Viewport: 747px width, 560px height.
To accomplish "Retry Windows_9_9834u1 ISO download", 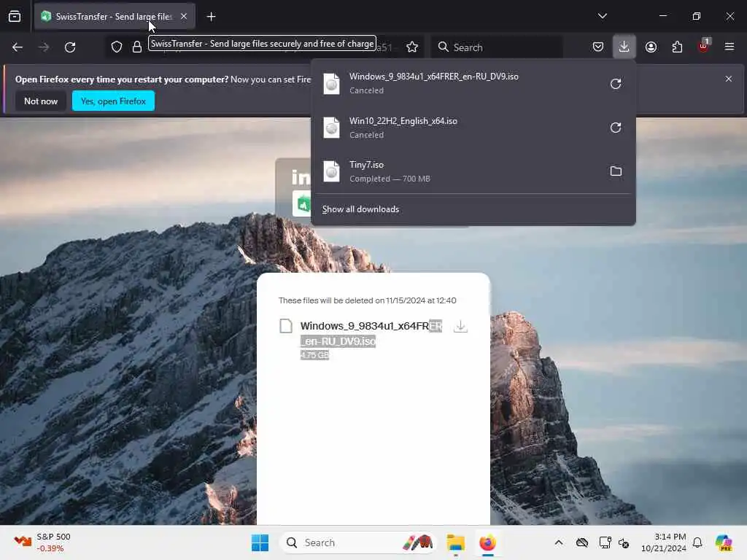I will 616,84.
